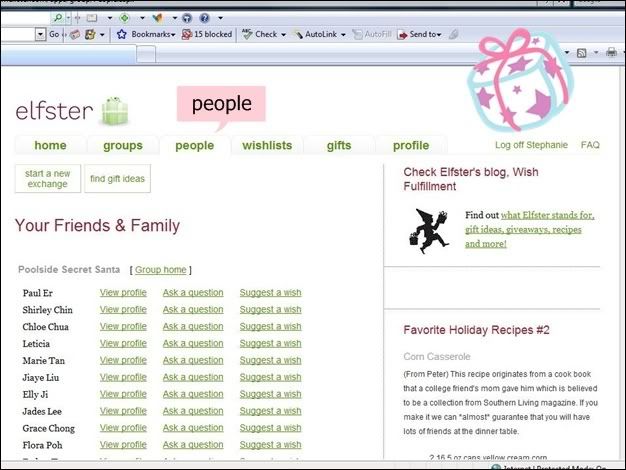This screenshot has width=626, height=470.
Task: Open the Group home link
Action: pyautogui.click(x=160, y=270)
